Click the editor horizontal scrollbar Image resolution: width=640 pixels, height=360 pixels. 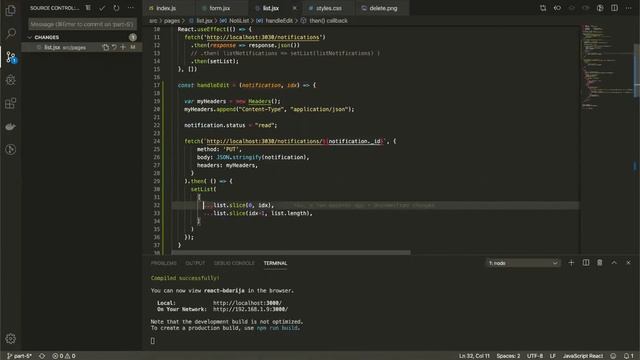[x=291, y=253]
